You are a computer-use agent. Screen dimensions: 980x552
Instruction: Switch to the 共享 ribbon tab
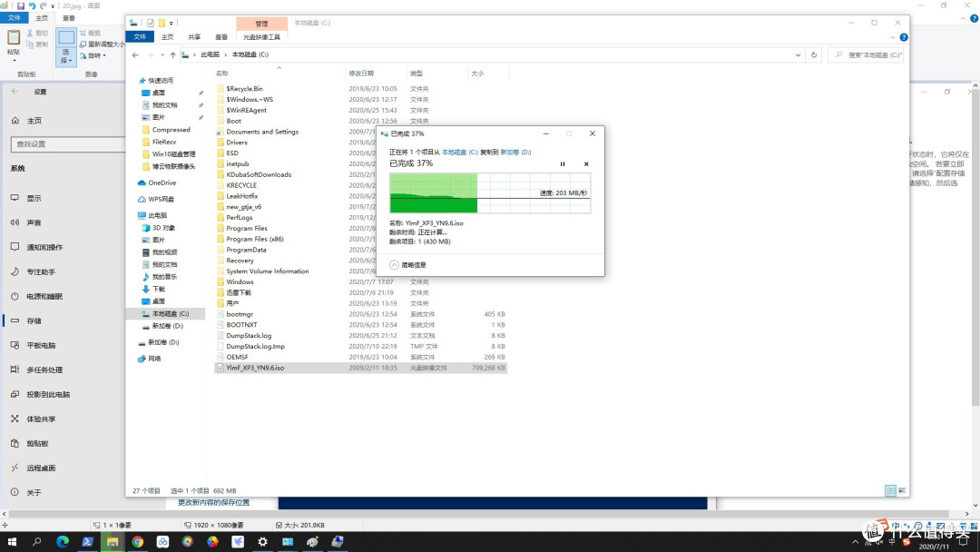(196, 37)
